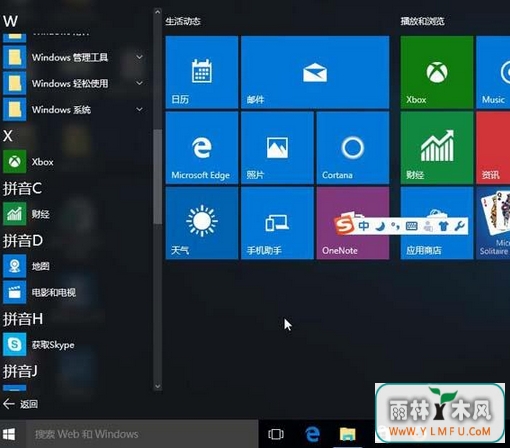Toggle the 中 Chinese/English input mode

(x=363, y=226)
